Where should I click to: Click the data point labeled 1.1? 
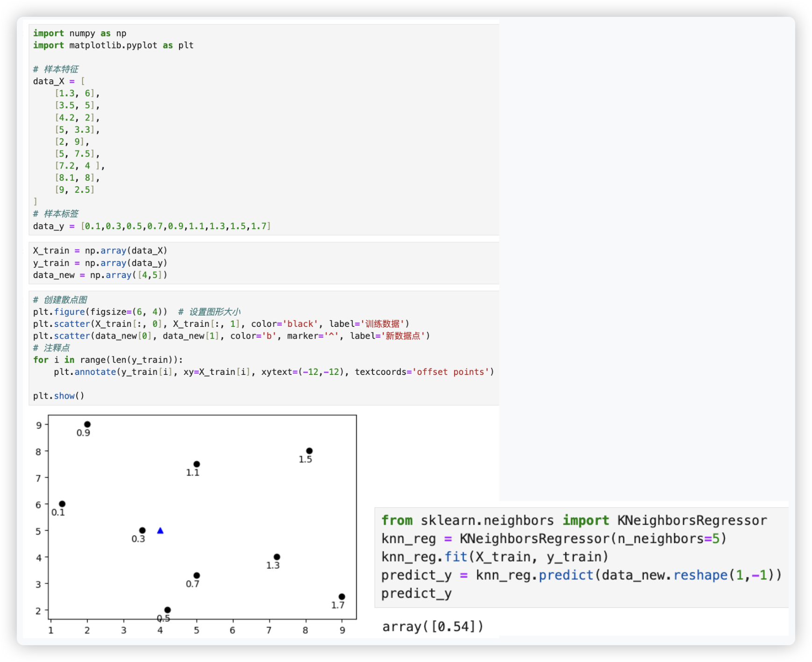pos(197,464)
